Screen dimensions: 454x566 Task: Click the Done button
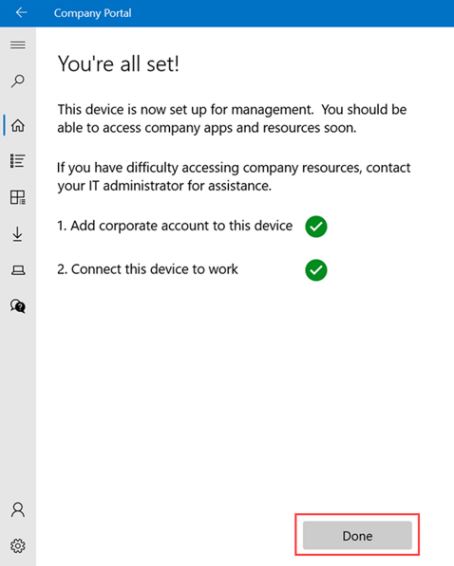(x=357, y=535)
